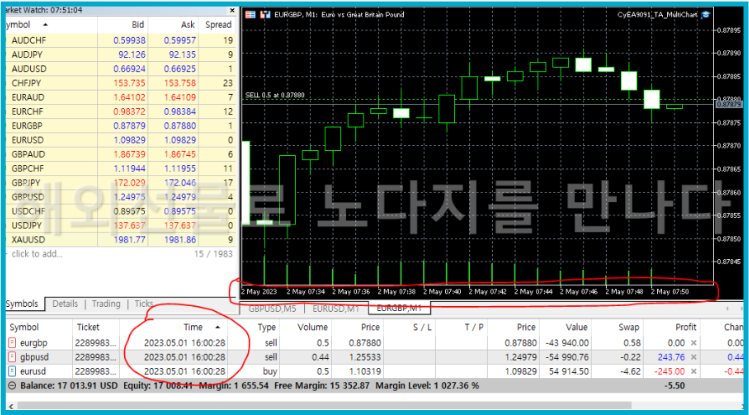
Task: Open the EURGBP,M1 chart tab
Action: (399, 309)
